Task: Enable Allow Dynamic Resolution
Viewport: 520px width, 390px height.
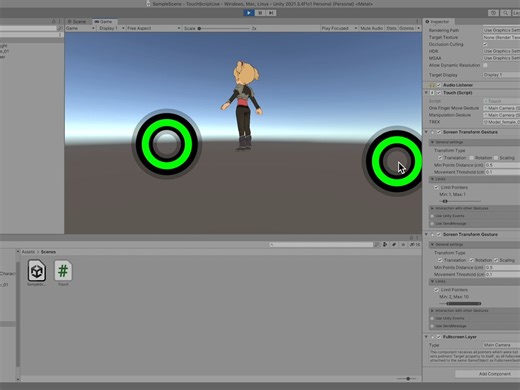Action: click(485, 65)
